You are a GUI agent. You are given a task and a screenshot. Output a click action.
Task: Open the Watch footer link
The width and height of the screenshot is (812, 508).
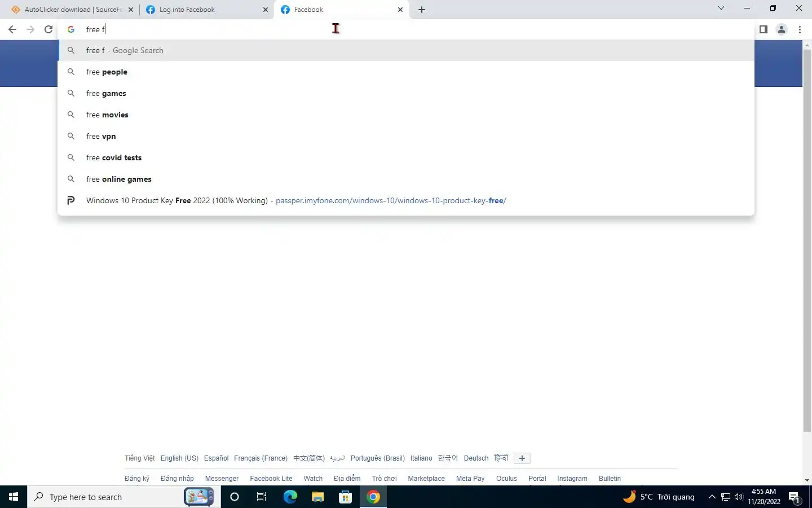[313, 479]
